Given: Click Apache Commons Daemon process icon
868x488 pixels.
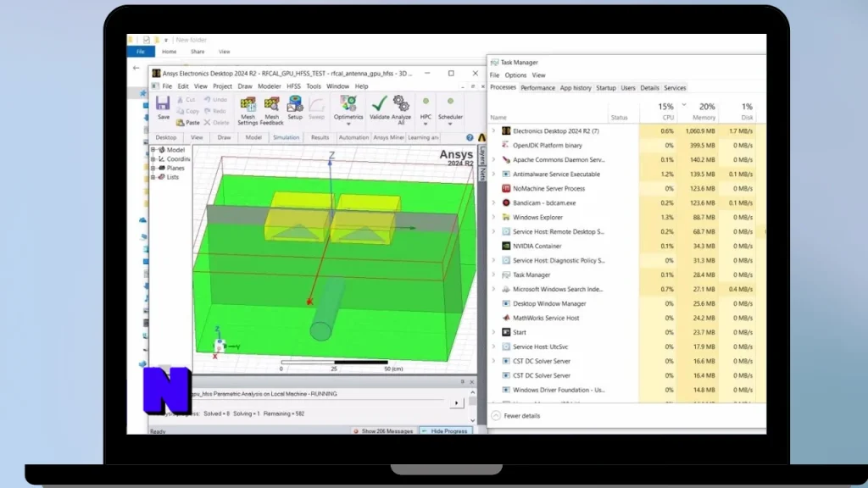Looking at the screenshot, I should coord(506,160).
